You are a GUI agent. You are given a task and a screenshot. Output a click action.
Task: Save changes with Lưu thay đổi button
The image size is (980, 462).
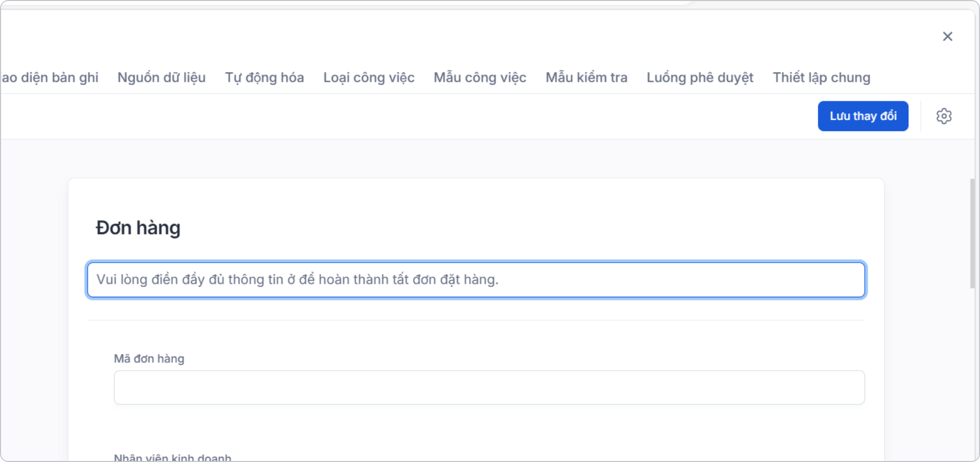(x=863, y=116)
